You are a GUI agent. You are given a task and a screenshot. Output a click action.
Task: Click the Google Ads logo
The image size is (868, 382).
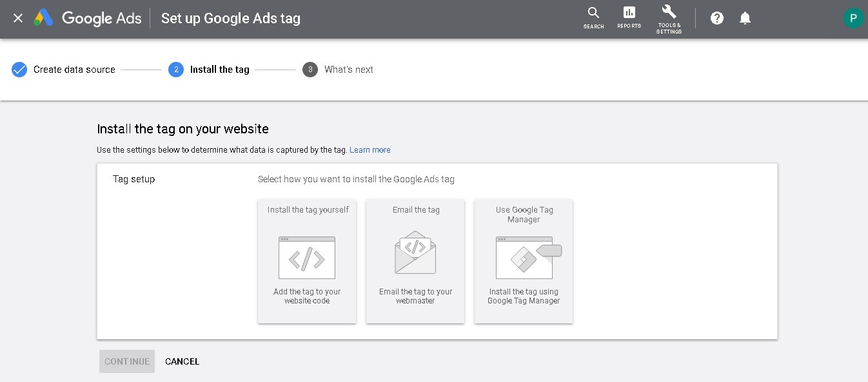(88, 18)
